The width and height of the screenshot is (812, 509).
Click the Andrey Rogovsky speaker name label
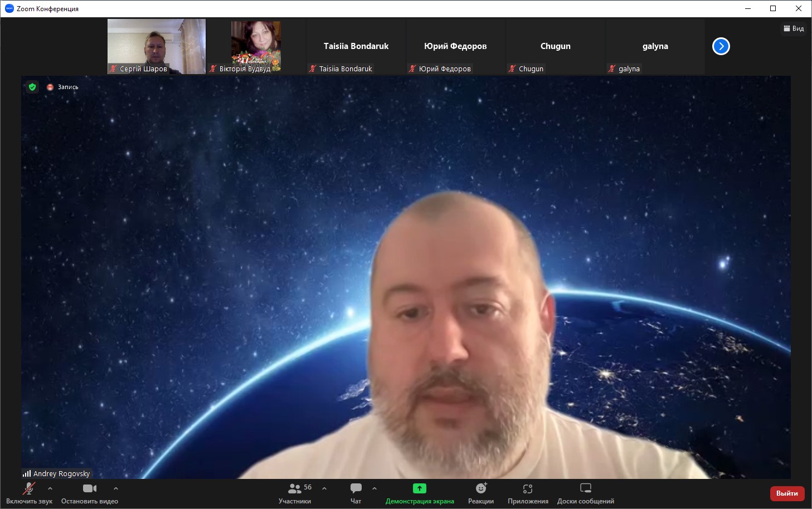(x=61, y=473)
